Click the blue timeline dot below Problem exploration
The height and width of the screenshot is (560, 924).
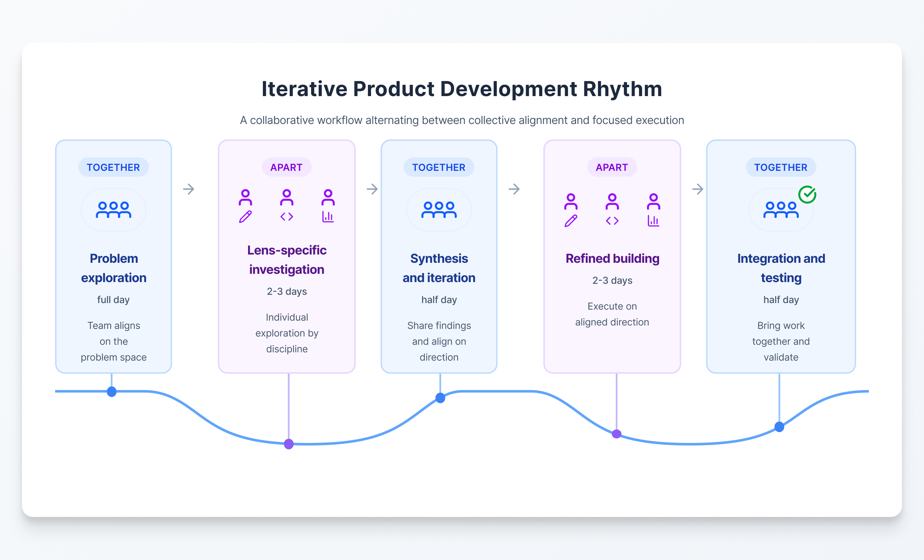[112, 392]
